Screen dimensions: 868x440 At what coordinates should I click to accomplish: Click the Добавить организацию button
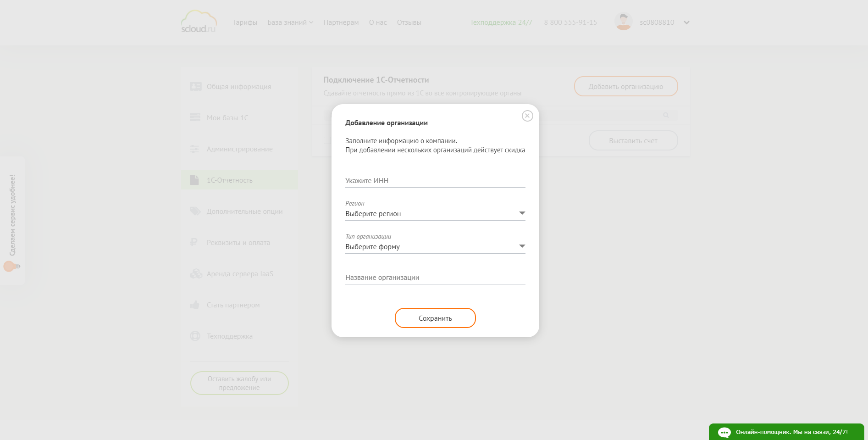click(x=626, y=86)
